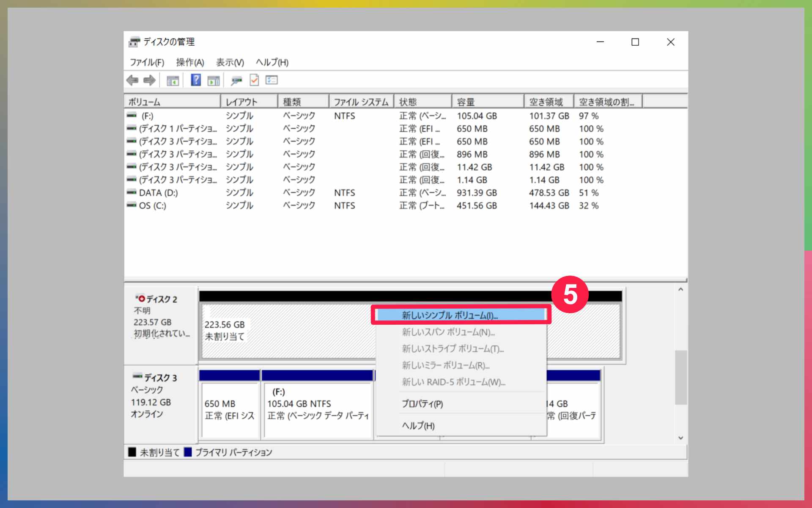Click ヘルプ(H) in the context menu
812x508 pixels.
click(418, 426)
